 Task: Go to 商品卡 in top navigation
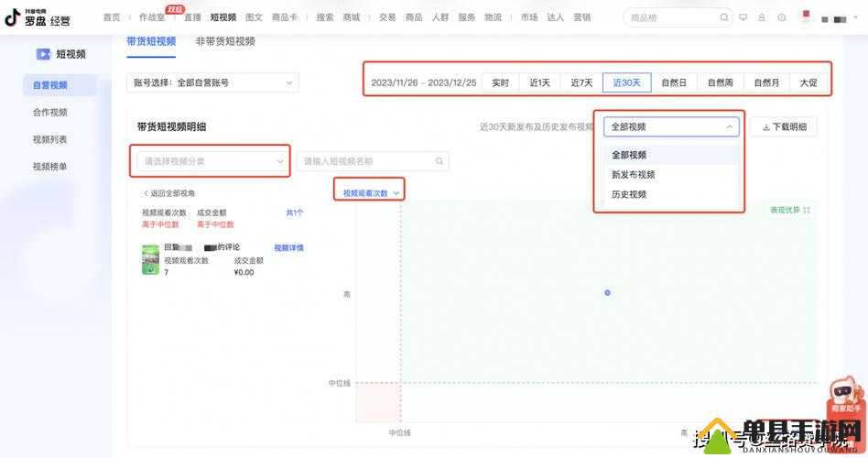coord(285,17)
